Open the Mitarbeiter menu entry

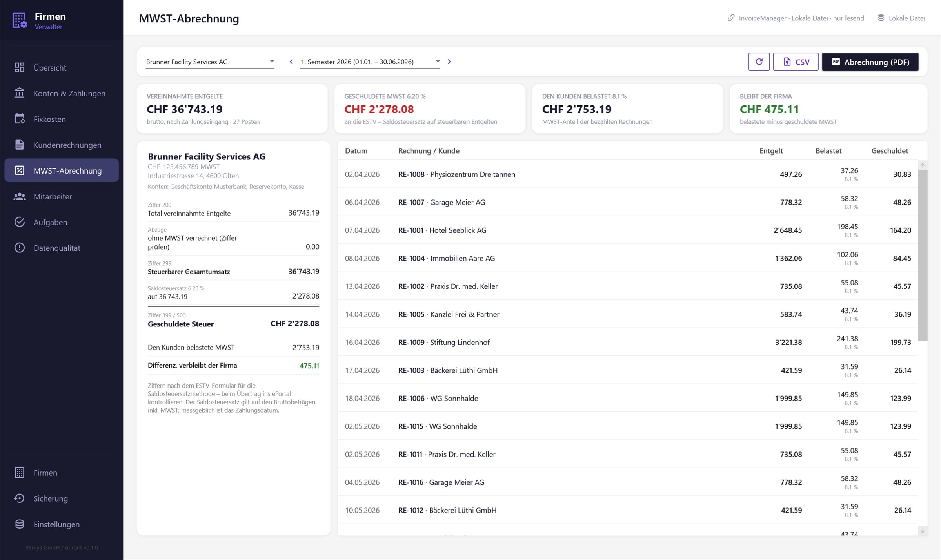(x=62, y=196)
